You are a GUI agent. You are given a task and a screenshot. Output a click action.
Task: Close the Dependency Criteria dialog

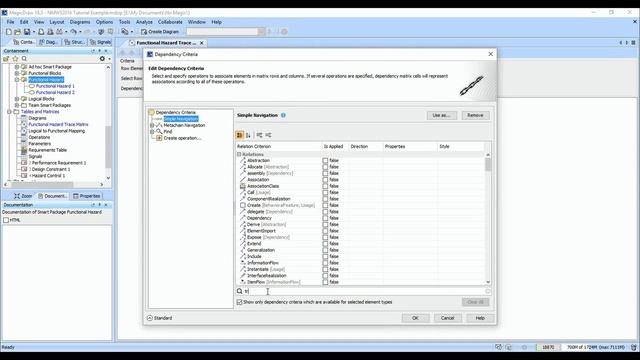click(x=491, y=54)
